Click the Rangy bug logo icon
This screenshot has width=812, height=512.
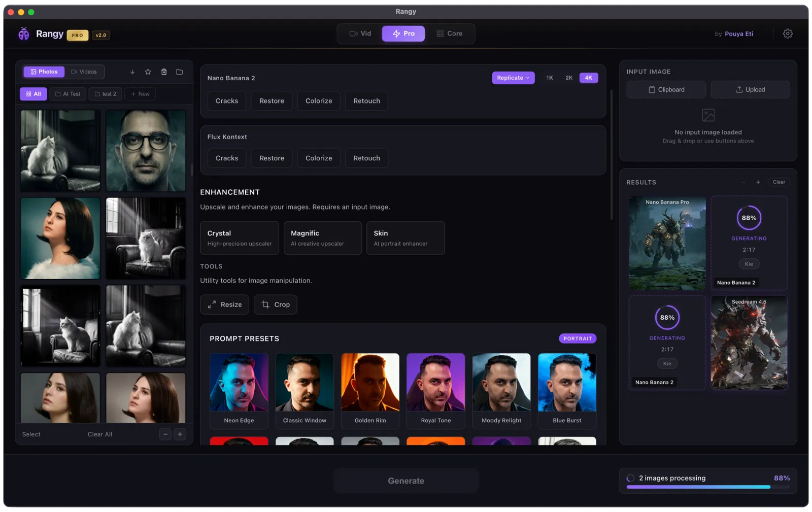[x=24, y=34]
